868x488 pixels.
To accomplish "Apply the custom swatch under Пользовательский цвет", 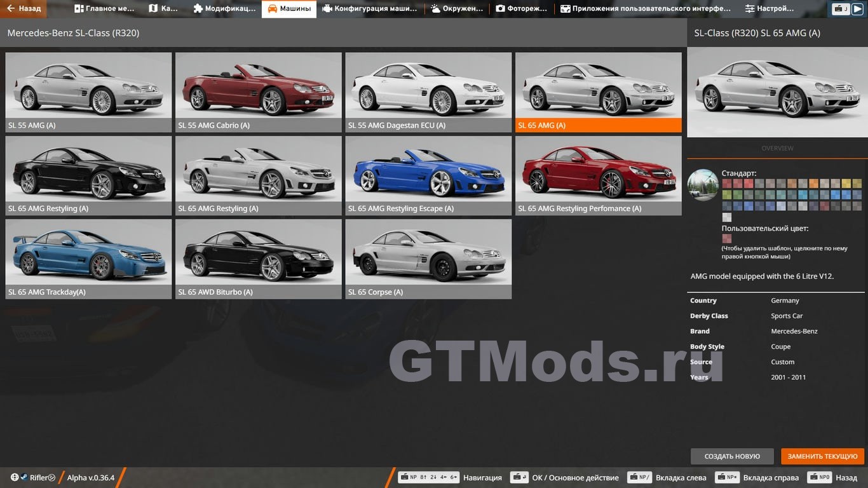I will click(727, 239).
